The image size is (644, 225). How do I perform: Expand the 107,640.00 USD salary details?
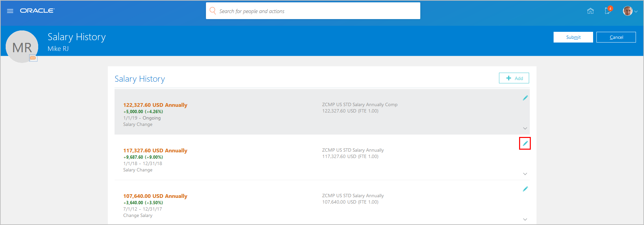pos(525,219)
